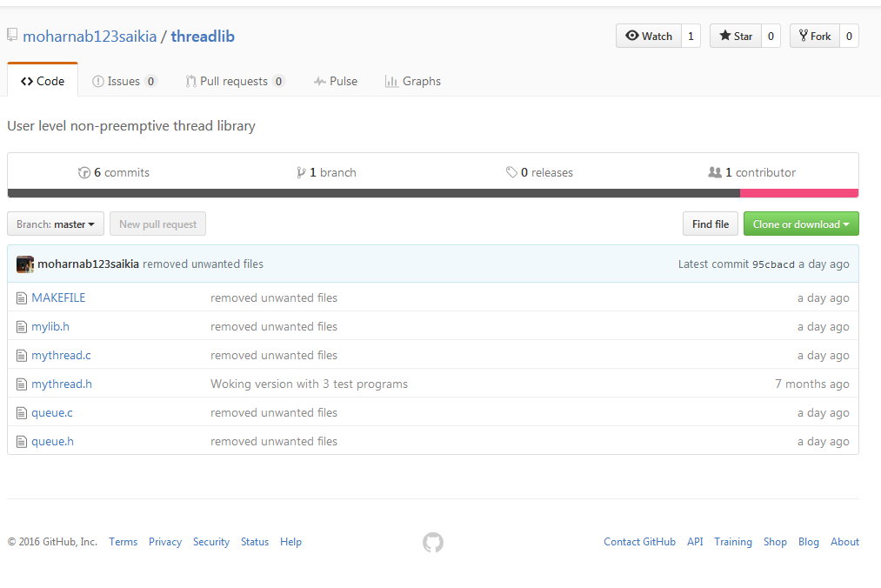This screenshot has width=881, height=588.
Task: Open the Training footer link
Action: (733, 542)
